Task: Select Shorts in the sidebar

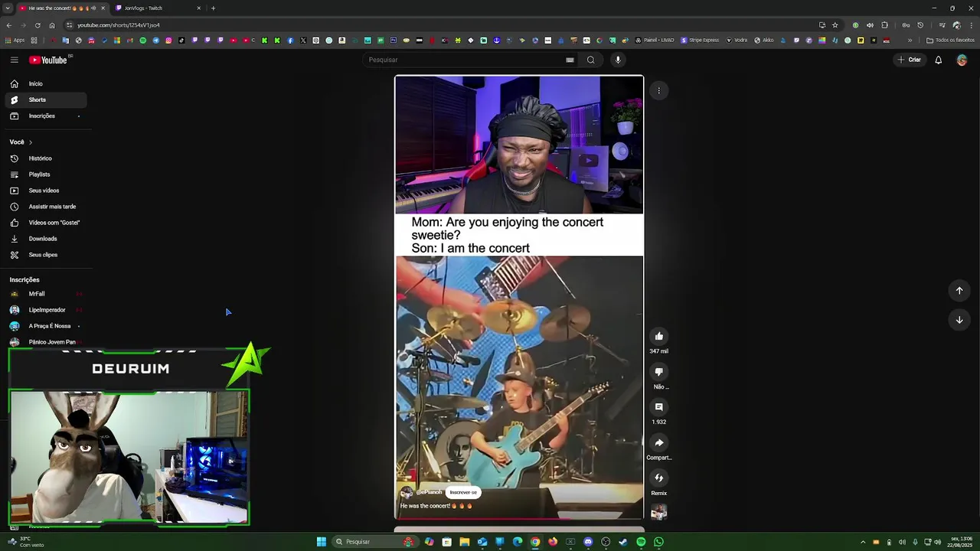Action: [x=46, y=99]
